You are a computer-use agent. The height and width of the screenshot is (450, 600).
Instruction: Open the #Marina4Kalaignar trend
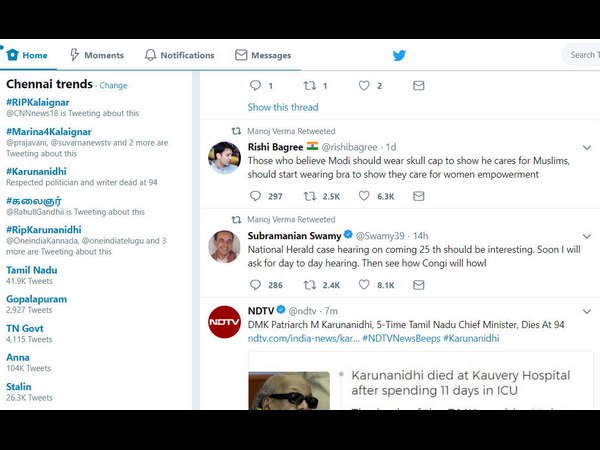[49, 132]
